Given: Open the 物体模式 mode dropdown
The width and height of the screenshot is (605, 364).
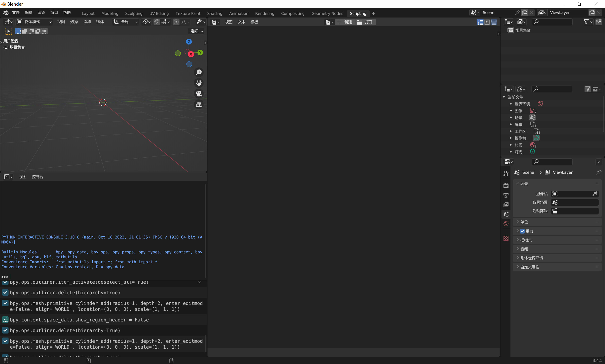Looking at the screenshot, I should (34, 22).
